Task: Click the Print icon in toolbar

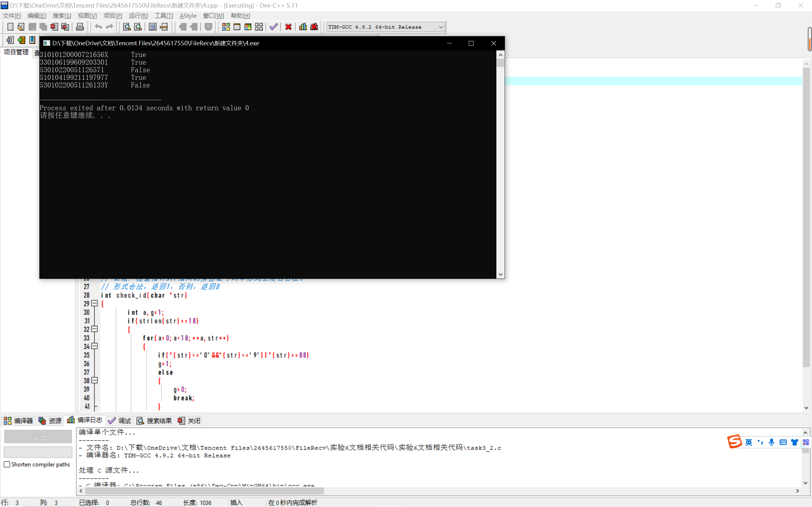Action: [80, 27]
